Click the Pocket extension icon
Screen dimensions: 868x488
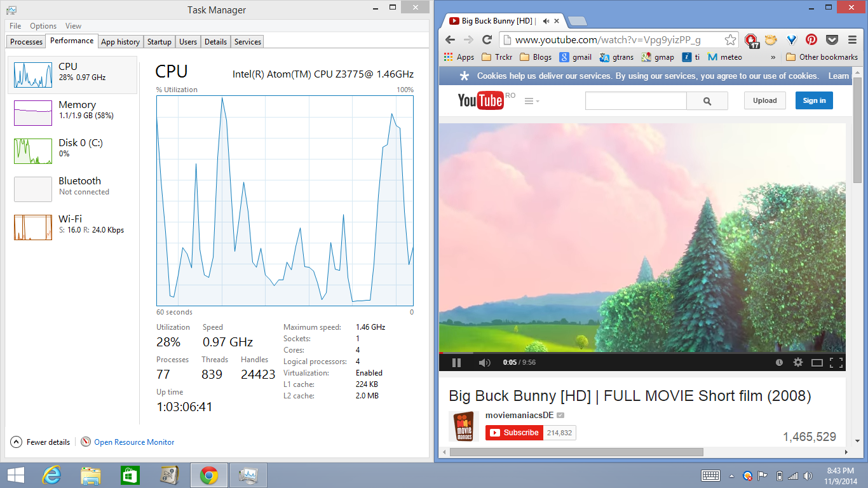(832, 39)
